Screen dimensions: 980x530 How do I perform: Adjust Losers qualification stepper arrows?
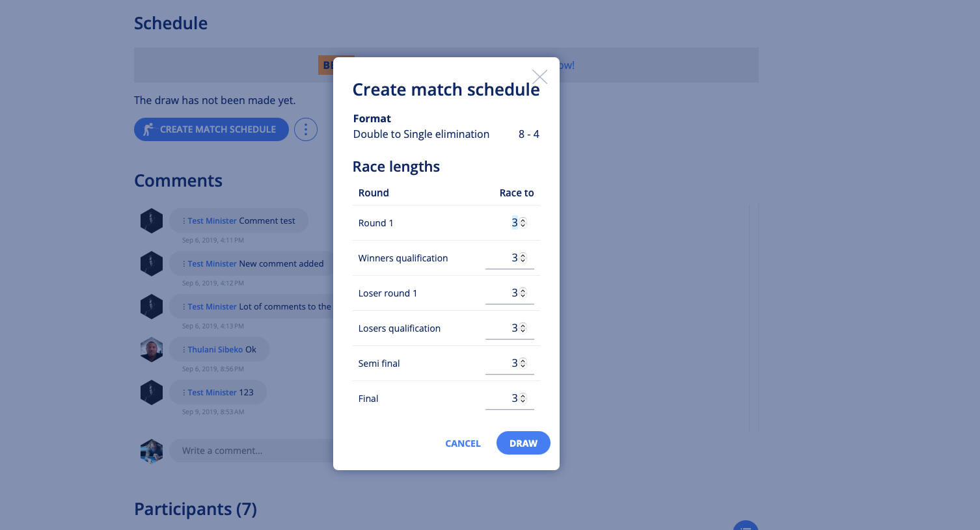523,328
